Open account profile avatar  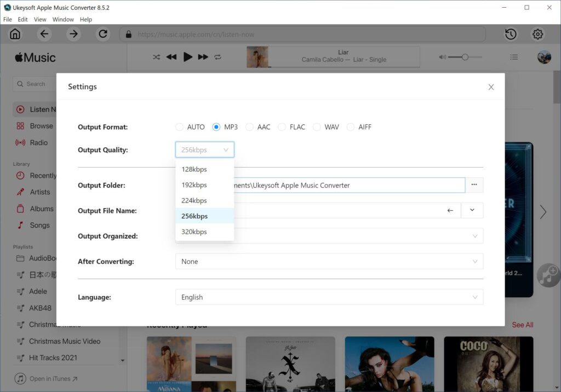[544, 57]
